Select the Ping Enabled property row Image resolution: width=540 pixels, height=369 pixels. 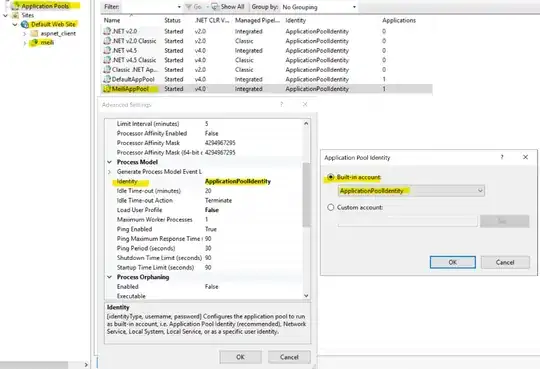click(204, 229)
